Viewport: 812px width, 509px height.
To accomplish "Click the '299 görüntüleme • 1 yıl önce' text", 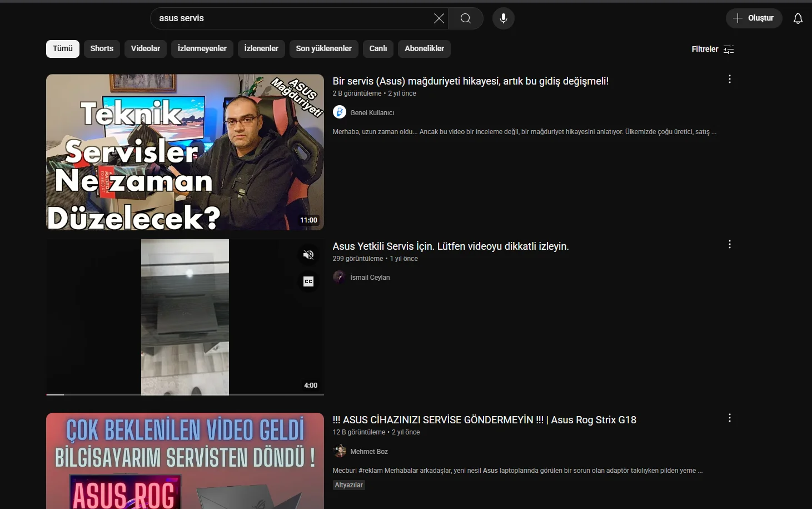I will [375, 259].
